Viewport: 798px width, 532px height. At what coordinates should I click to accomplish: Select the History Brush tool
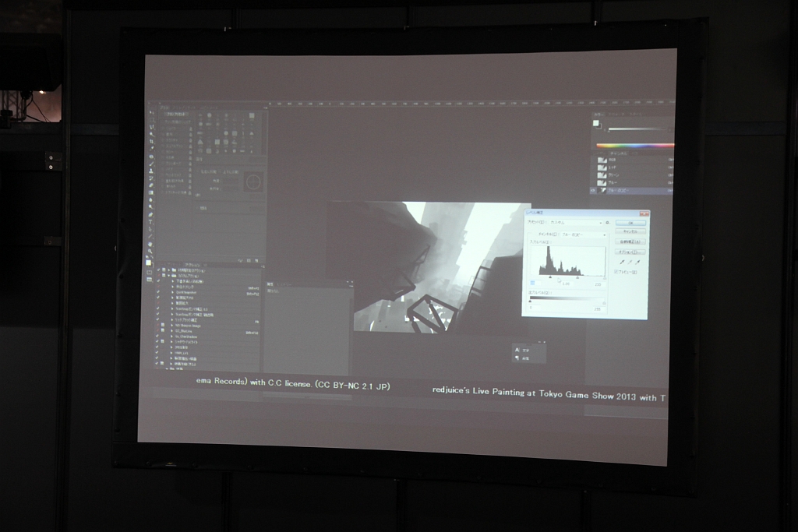[x=151, y=178]
